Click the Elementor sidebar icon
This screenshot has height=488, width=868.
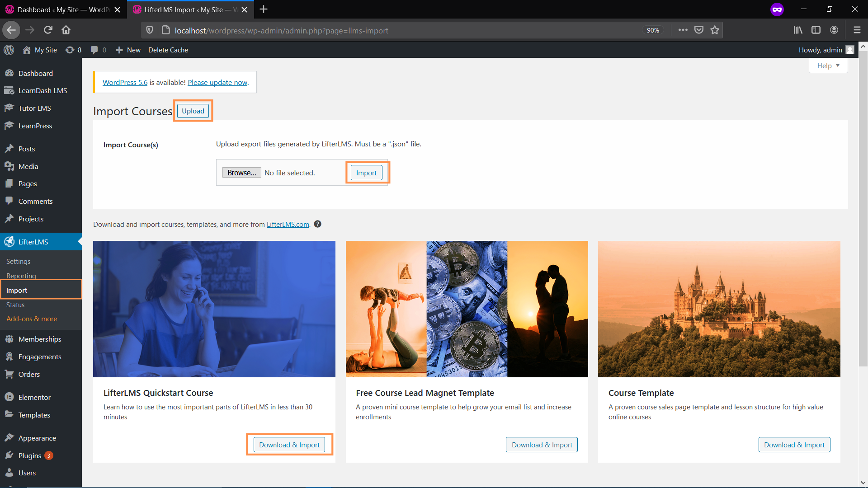[10, 397]
